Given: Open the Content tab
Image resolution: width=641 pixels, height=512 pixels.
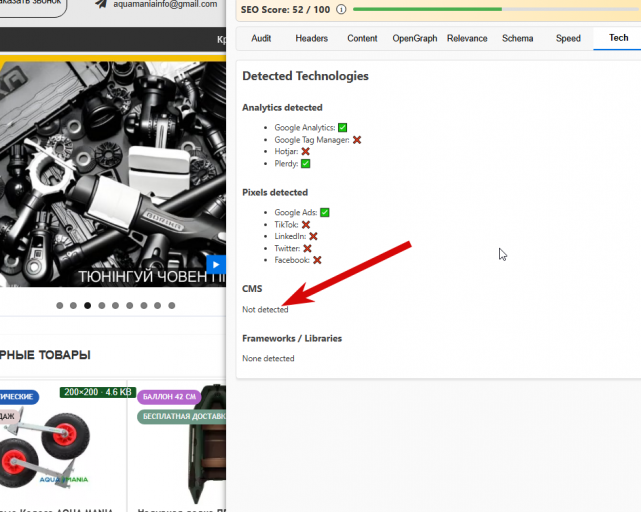Looking at the screenshot, I should tap(362, 38).
